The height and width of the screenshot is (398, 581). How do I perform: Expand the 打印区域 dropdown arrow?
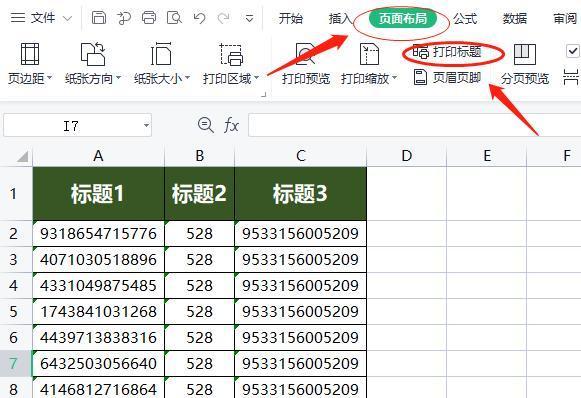click(256, 78)
